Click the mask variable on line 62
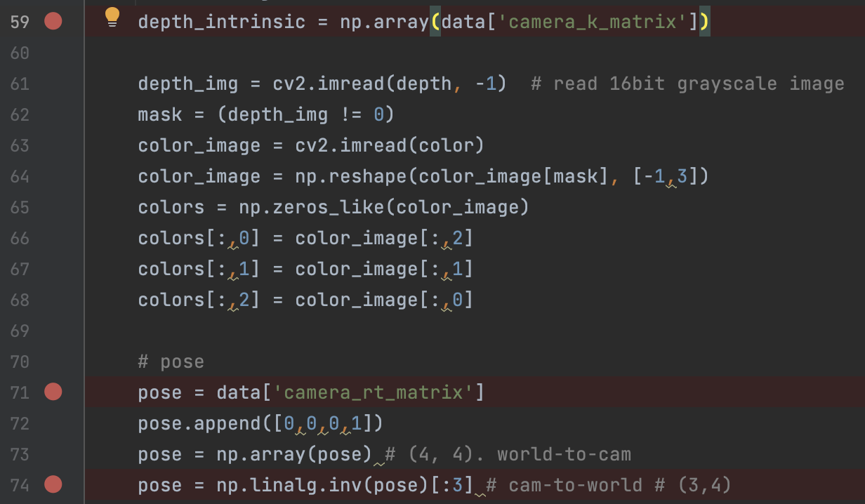This screenshot has width=865, height=504. pos(158,114)
